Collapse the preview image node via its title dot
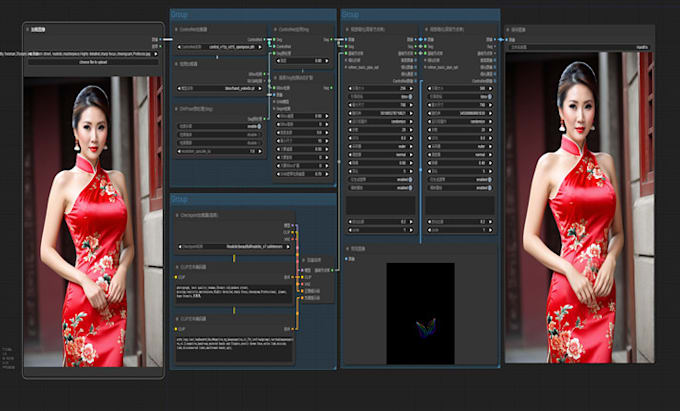Screen dimensions: 680x411 click(349, 248)
